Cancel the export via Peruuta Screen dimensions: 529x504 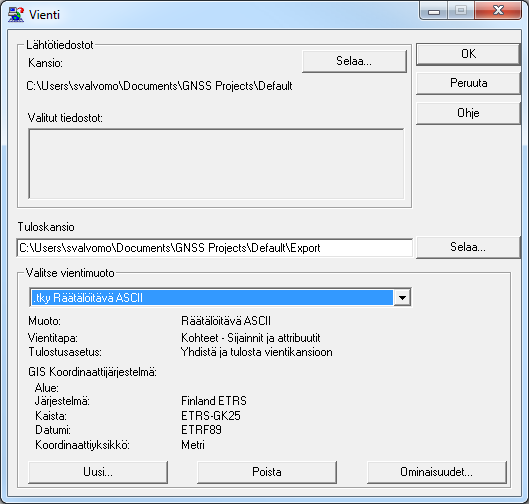(468, 83)
